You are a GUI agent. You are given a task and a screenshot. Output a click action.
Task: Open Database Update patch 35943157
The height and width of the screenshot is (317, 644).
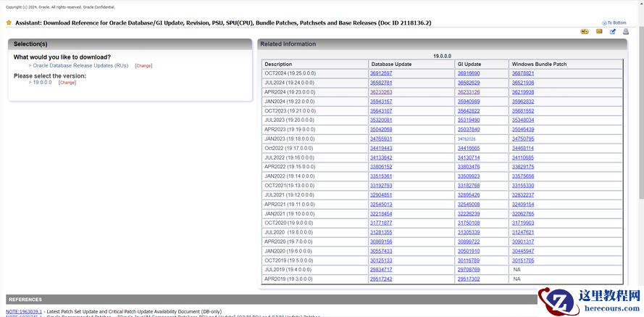pos(381,102)
